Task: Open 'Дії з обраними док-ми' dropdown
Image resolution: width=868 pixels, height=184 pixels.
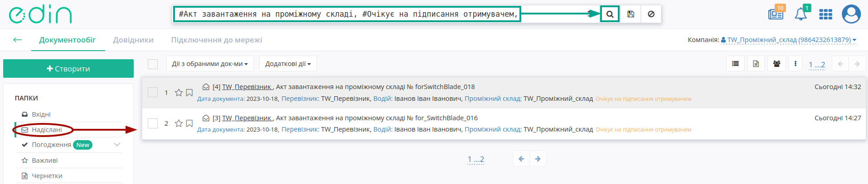Action: (210, 64)
